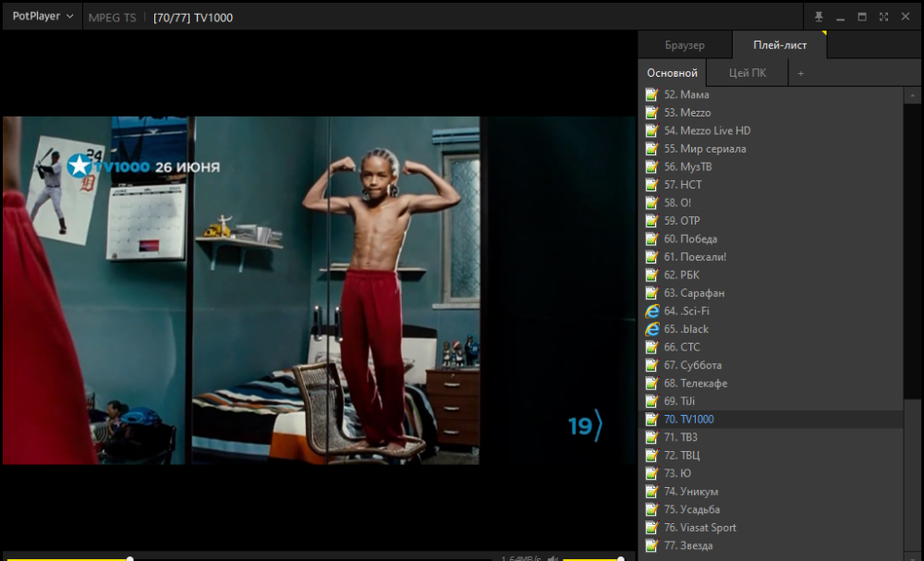The image size is (924, 561).
Task: Click the notepad icon beside 70. TV1000
Action: tap(651, 419)
